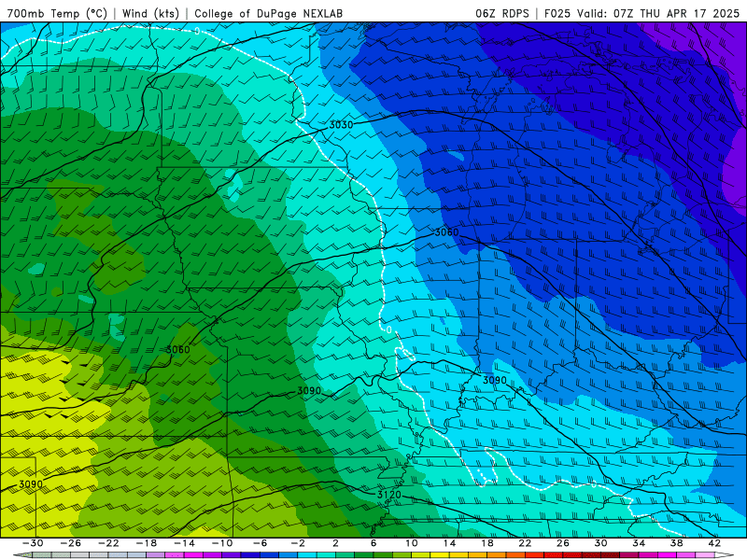Click the -30 value on the color scale

(x=33, y=543)
